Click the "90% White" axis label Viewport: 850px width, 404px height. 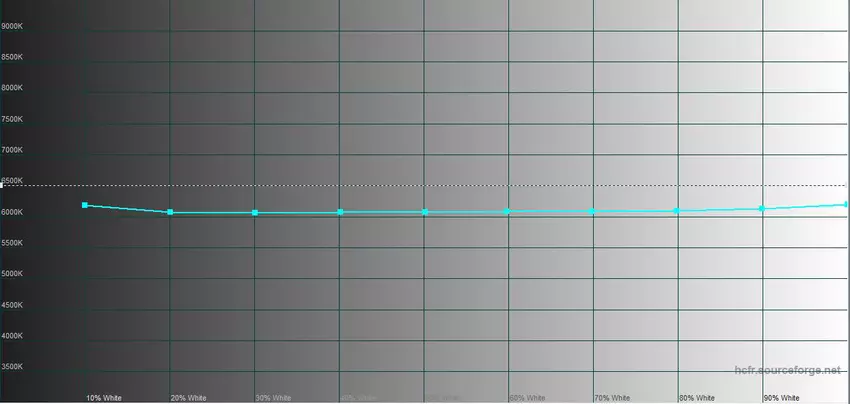pyautogui.click(x=781, y=397)
